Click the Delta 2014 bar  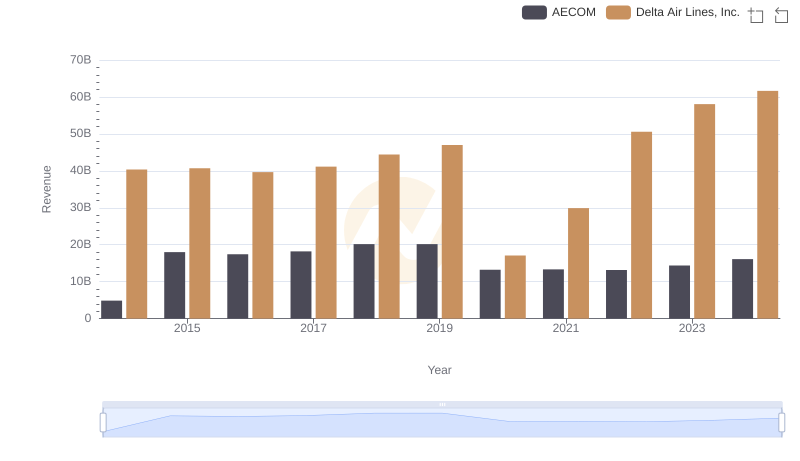pyautogui.click(x=137, y=244)
